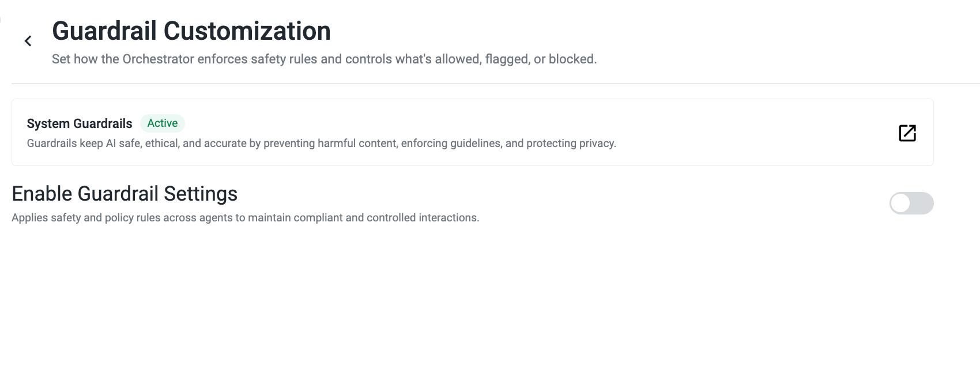The image size is (980, 369).
Task: Click the word 'Guardrail' in Enable Guardrail Settings
Action: [x=119, y=194]
